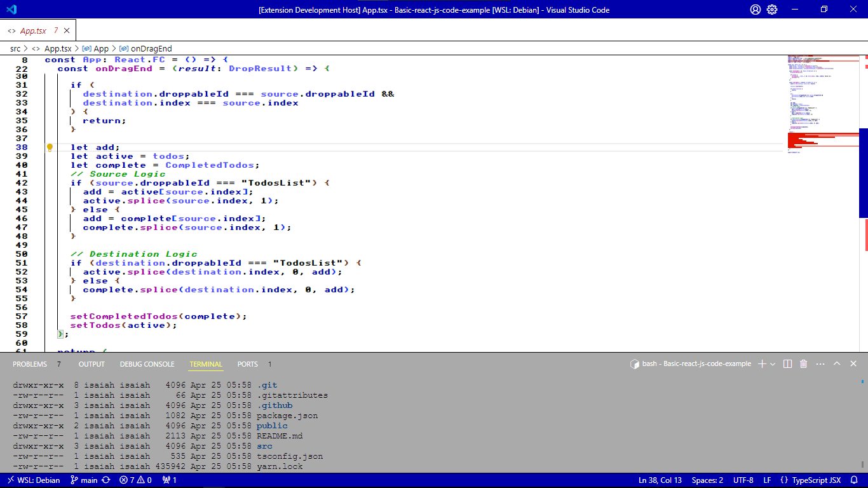Image resolution: width=868 pixels, height=488 pixels.
Task: Open the Accounts menu icon
Action: click(755, 10)
